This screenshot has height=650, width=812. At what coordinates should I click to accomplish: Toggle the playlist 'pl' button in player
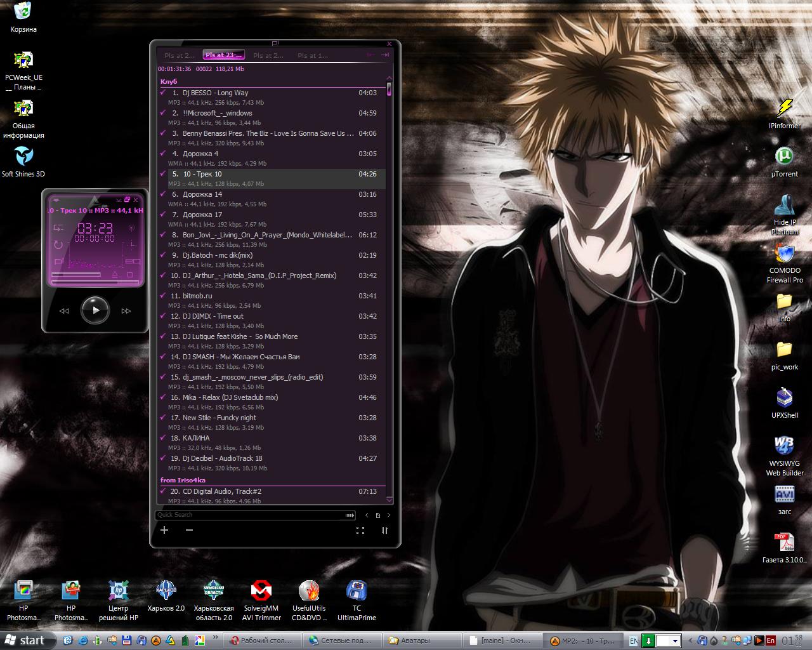point(59,262)
